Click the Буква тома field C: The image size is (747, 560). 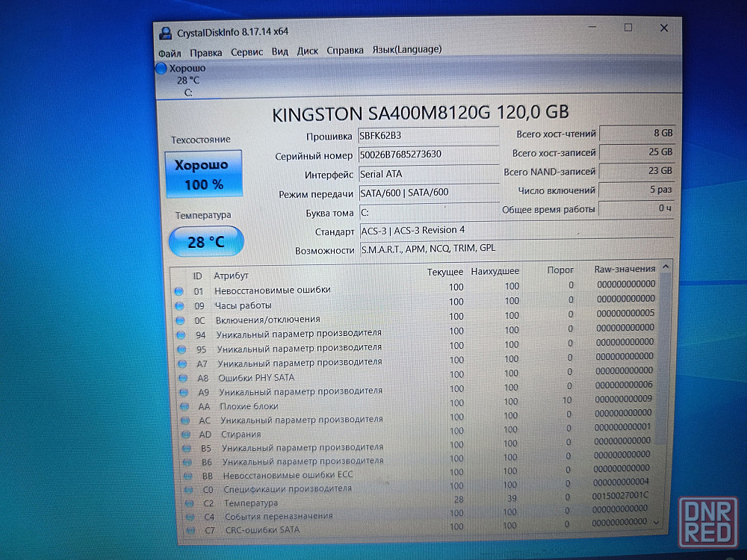pos(430,212)
